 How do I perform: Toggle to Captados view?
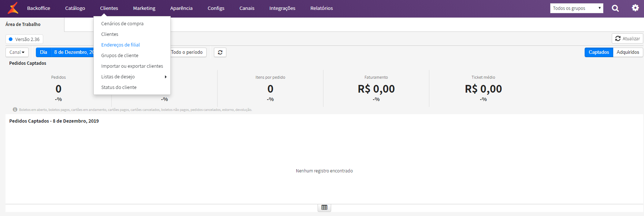click(599, 52)
